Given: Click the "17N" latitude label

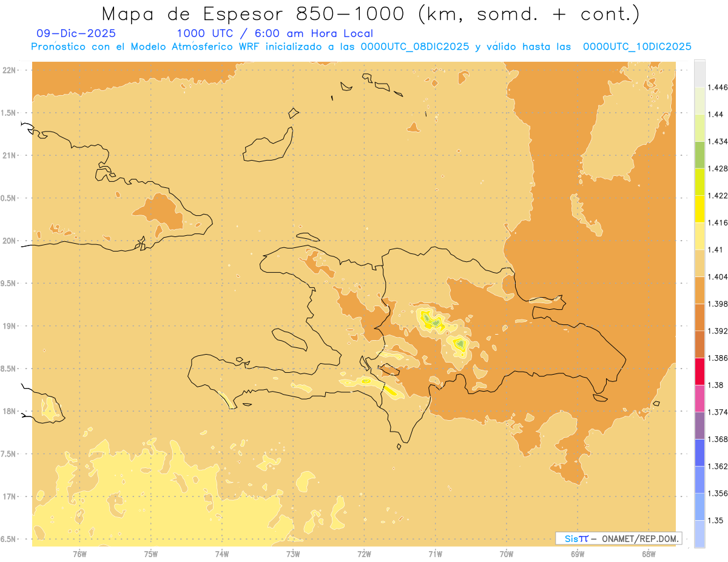Looking at the screenshot, I should point(10,497).
